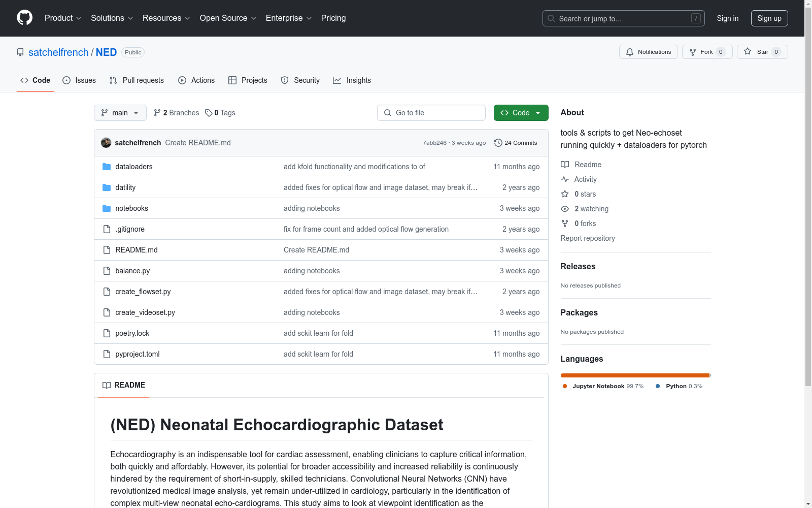Click the datility folder icon
The height and width of the screenshot is (508, 812).
pos(107,187)
